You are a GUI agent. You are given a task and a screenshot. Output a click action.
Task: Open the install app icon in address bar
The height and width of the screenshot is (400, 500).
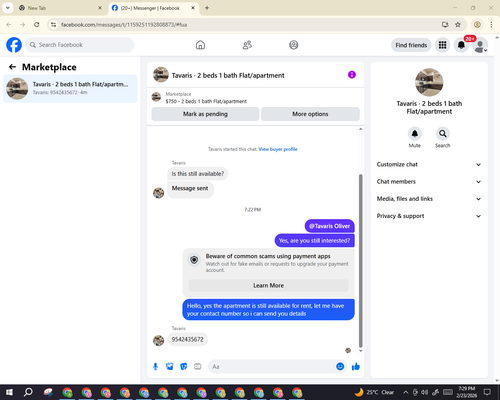tap(445, 25)
